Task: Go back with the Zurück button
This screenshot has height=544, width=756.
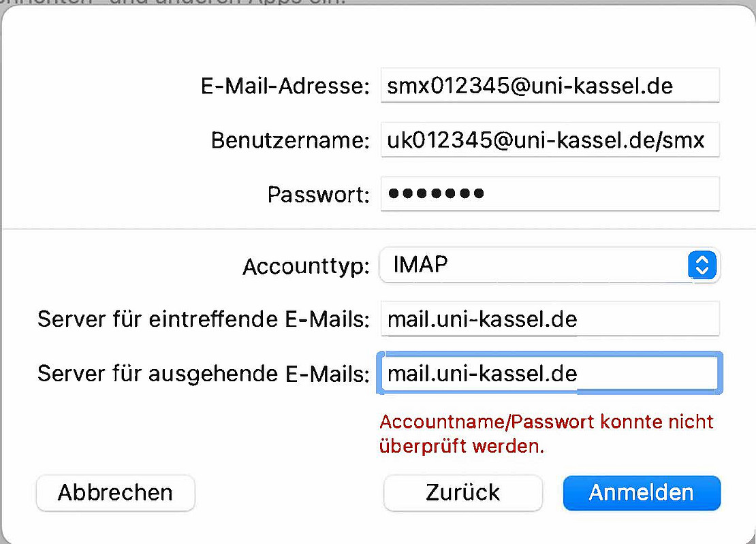Action: [463, 492]
